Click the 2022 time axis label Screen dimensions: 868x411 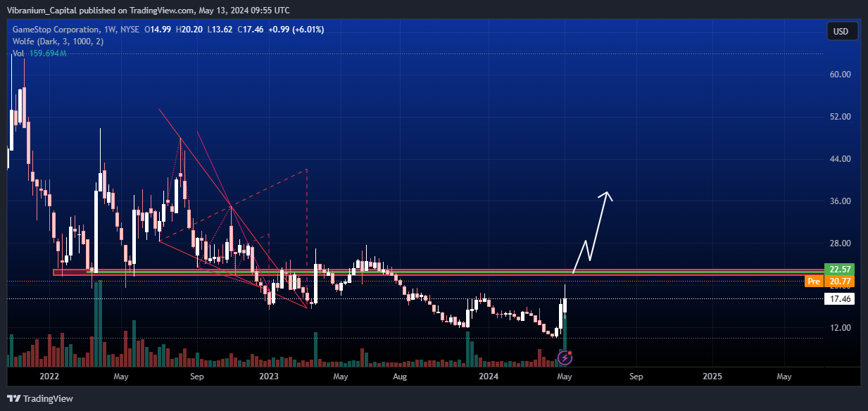49,377
